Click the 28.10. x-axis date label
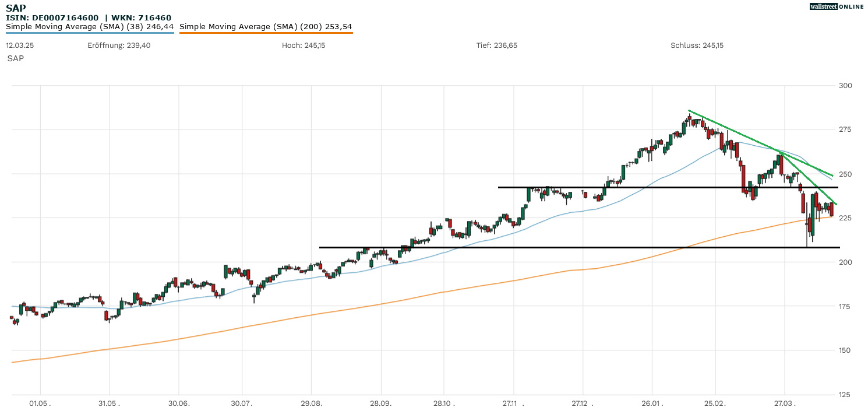 click(x=443, y=402)
